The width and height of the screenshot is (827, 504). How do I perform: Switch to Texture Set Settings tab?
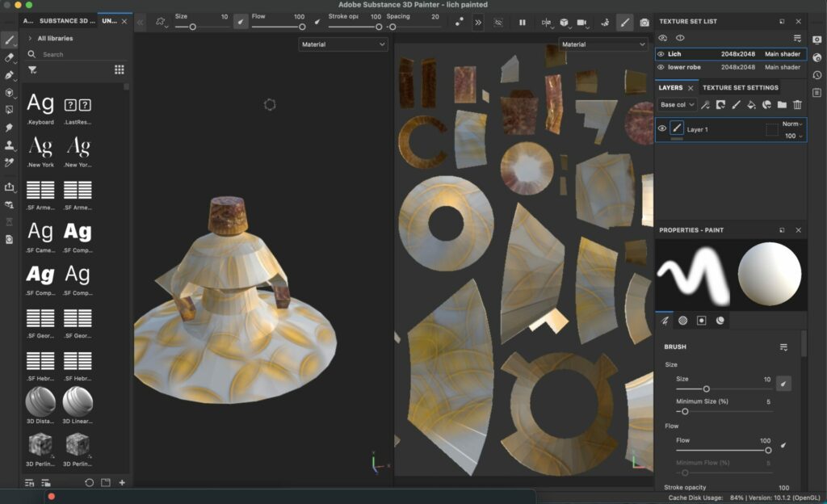[x=741, y=87]
